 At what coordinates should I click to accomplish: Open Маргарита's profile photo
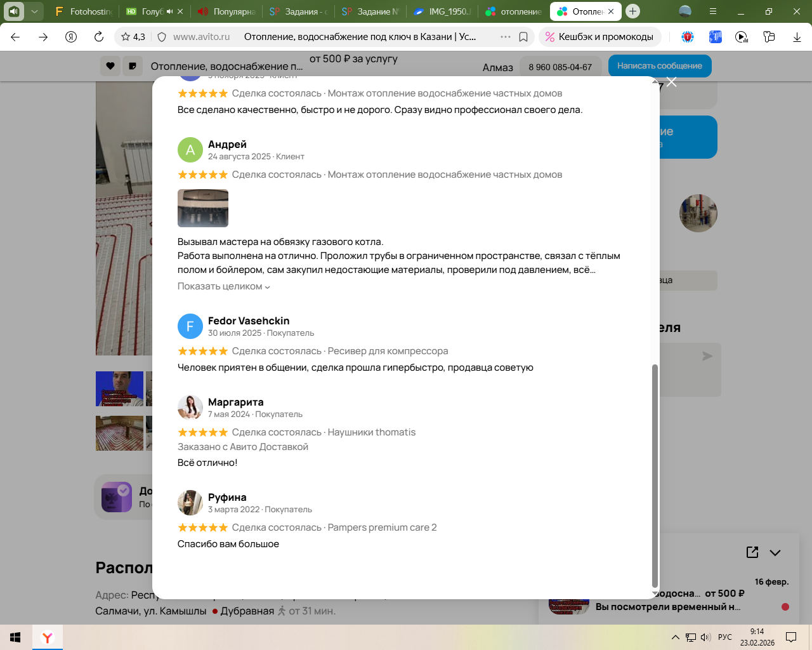pyautogui.click(x=190, y=408)
